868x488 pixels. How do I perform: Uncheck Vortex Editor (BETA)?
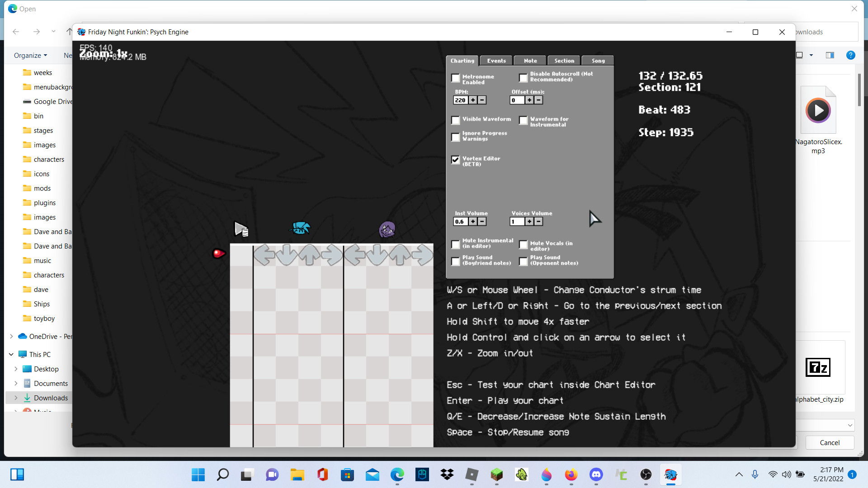coord(455,160)
